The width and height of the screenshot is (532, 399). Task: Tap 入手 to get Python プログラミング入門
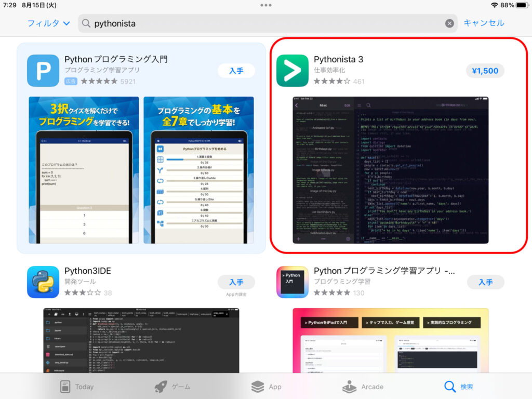tap(236, 71)
